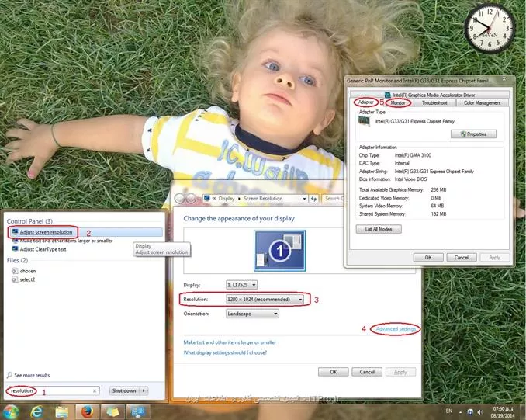This screenshot has height=420, width=526.
Task: Open Make text and other items larger result
Action: tap(66, 241)
